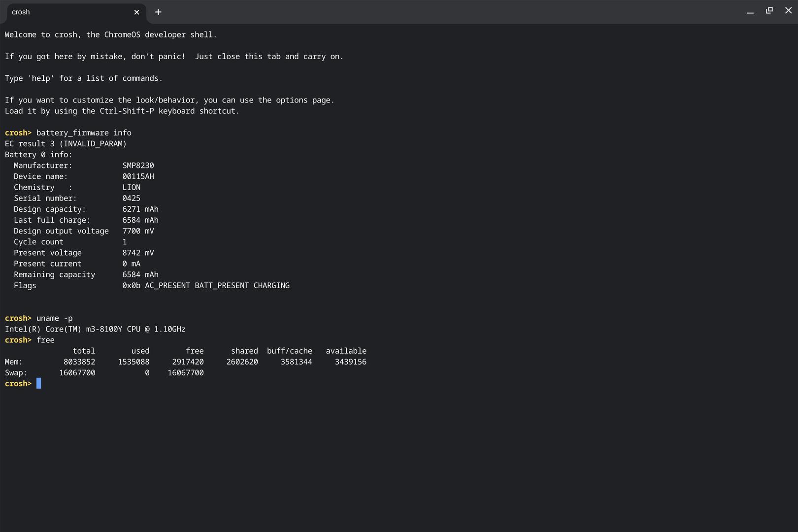Click the Mem total value 8033852
The image size is (798, 532).
click(79, 362)
